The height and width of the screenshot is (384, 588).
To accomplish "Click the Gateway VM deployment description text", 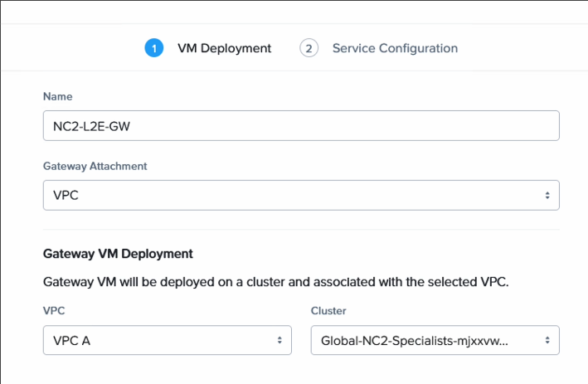I will click(275, 282).
